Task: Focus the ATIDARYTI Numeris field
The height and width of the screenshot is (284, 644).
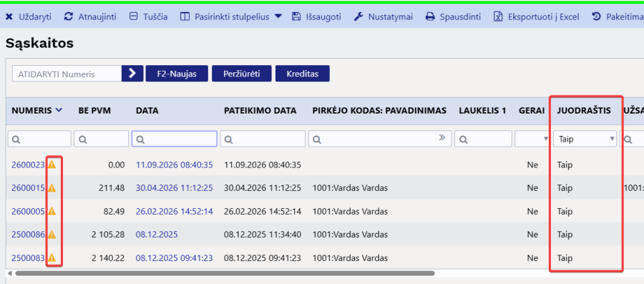Action: (x=67, y=74)
